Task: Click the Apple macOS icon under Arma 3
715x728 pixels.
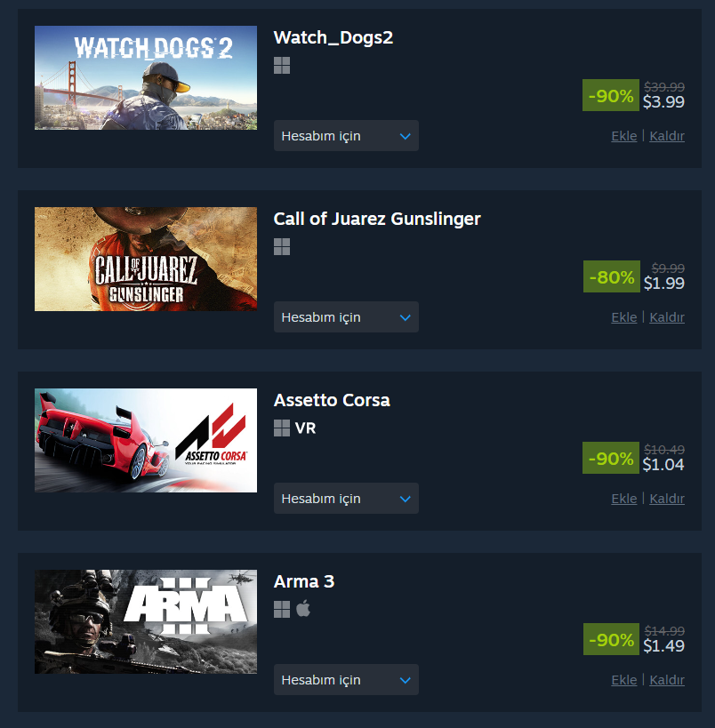Action: 303,609
